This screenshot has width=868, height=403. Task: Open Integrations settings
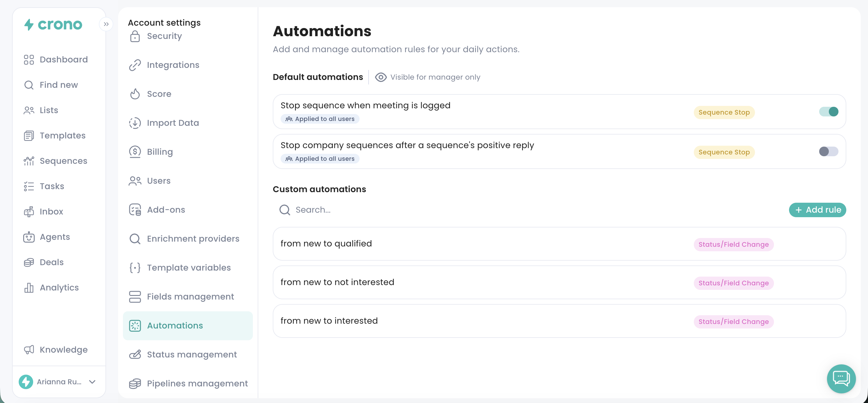[188, 65]
